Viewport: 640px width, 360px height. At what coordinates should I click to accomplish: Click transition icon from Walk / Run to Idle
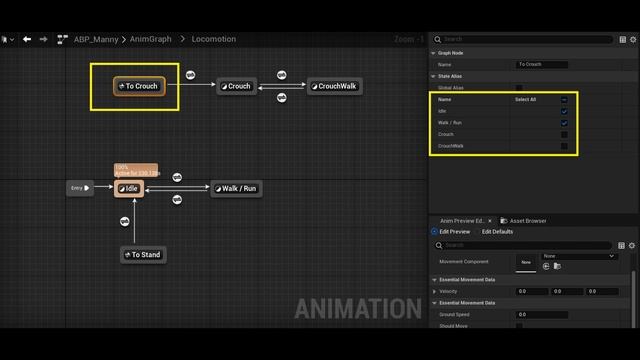177,200
